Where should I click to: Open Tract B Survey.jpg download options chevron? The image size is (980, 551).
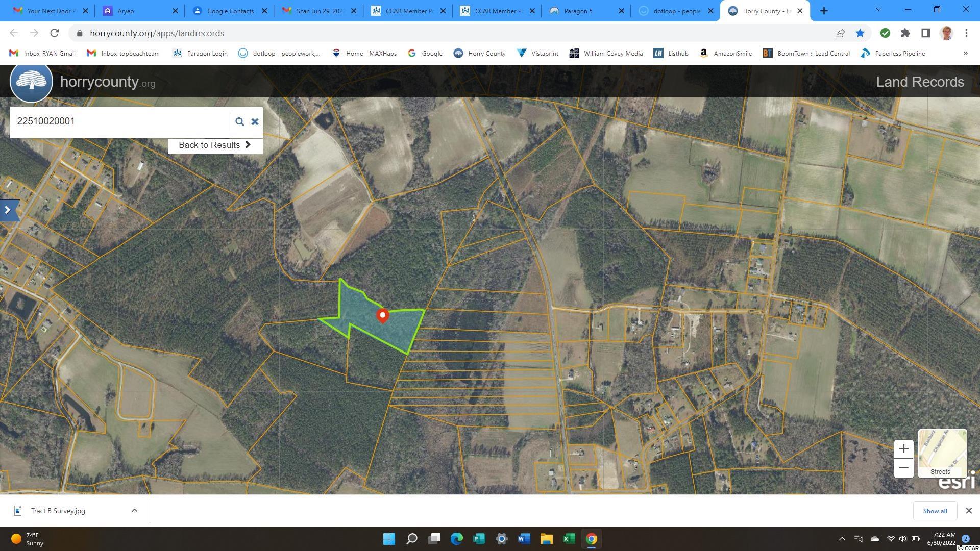coord(134,511)
